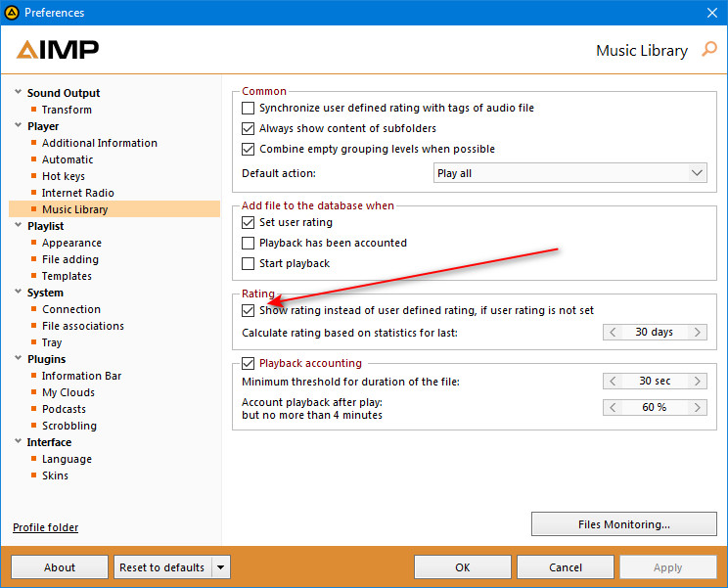Open the Reset to defaults arrow menu
This screenshot has height=588, width=728.
[221, 567]
